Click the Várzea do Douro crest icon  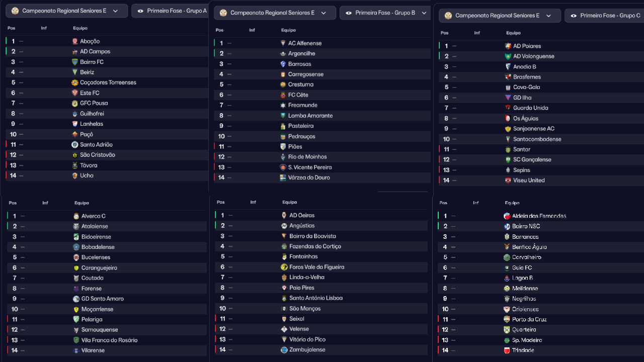(283, 177)
